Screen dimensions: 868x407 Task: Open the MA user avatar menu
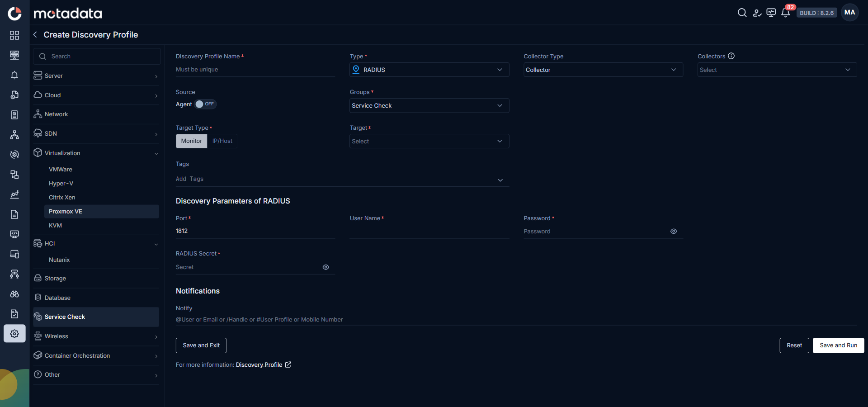point(850,13)
